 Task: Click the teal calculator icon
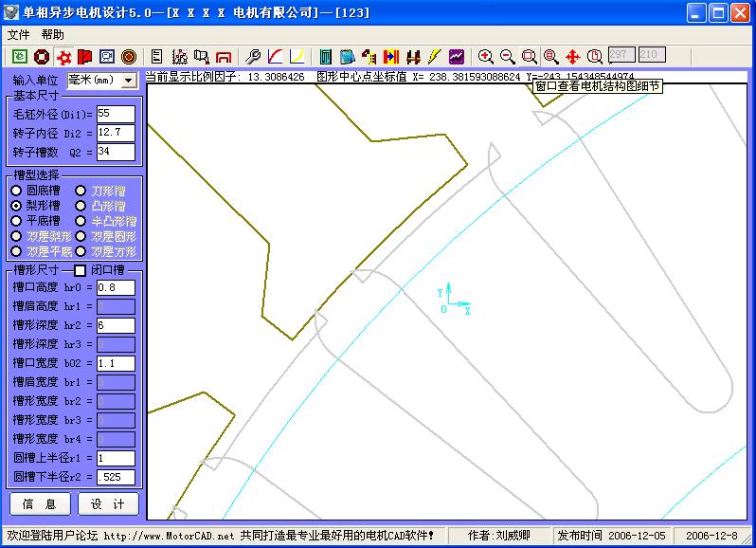(x=326, y=57)
